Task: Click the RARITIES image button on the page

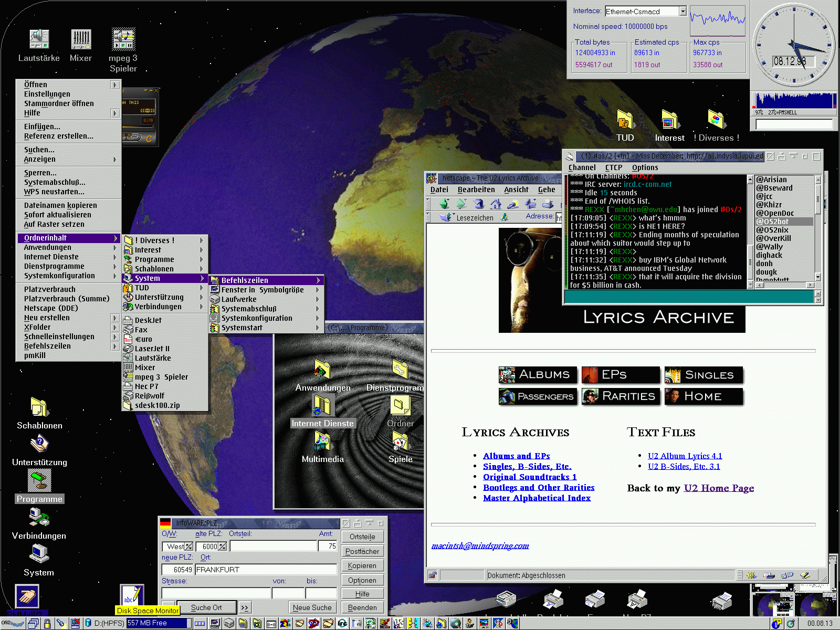Action: tap(621, 396)
